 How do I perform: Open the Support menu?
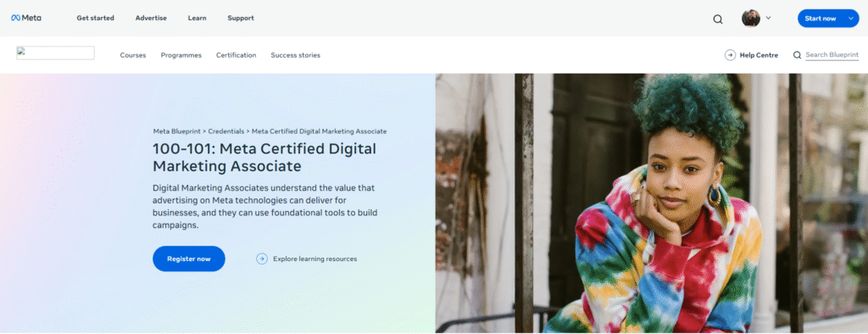[241, 18]
